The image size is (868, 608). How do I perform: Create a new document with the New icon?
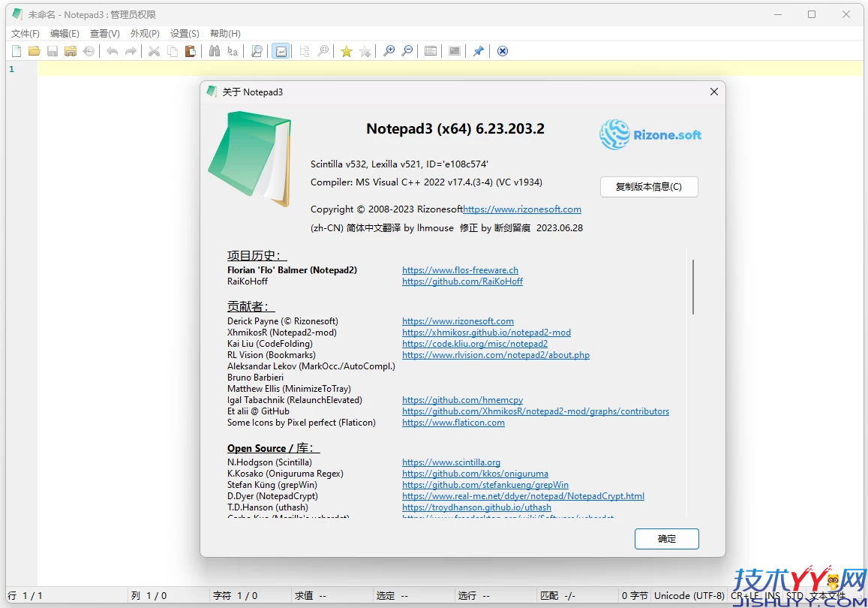16,50
